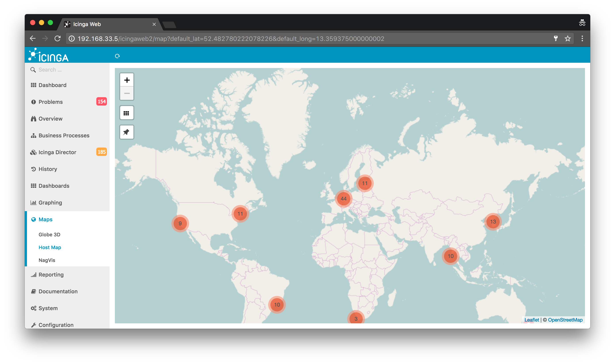The height and width of the screenshot is (364, 615).
Task: Click the map zoom out minus button
Action: tap(127, 93)
